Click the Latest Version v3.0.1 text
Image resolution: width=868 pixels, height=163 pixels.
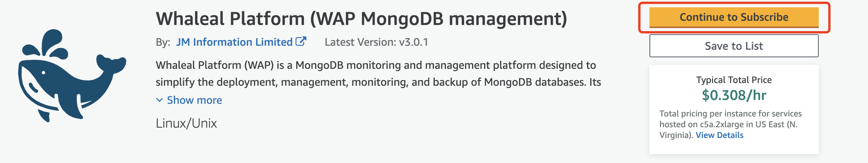click(x=376, y=42)
